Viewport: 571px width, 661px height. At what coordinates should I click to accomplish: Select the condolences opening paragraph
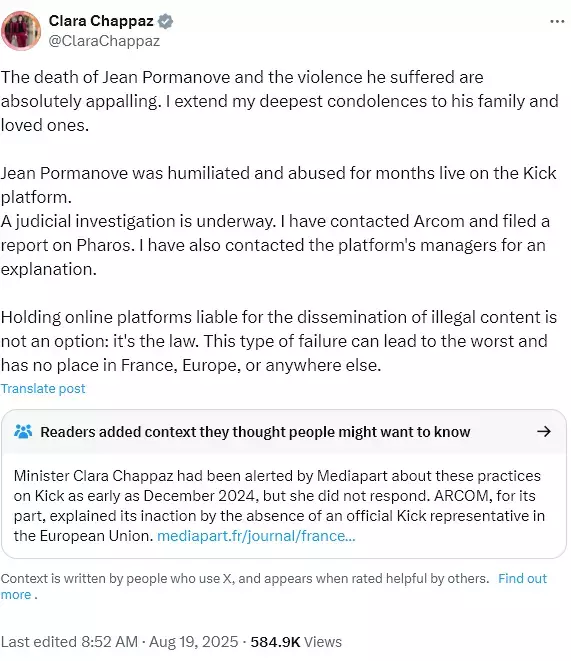point(280,101)
